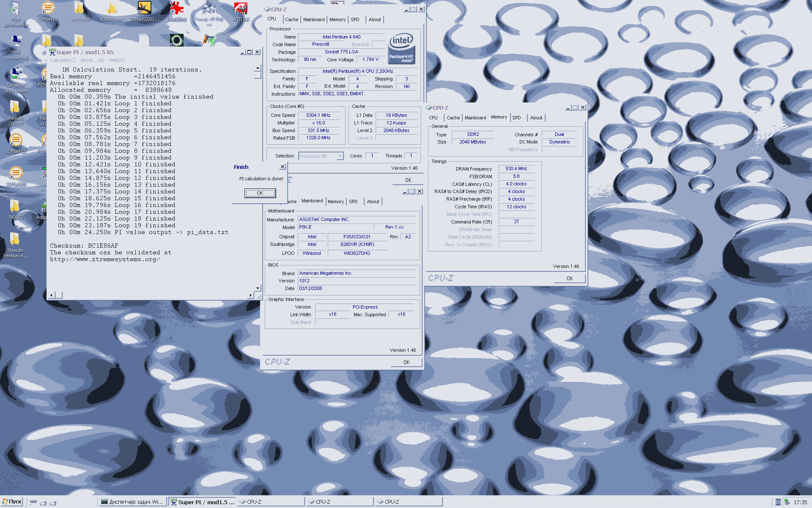Click the Super PI title bar icon

[52, 52]
